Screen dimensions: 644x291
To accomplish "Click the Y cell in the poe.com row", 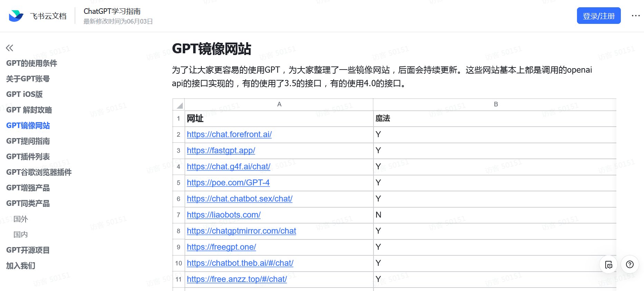I will point(495,183).
